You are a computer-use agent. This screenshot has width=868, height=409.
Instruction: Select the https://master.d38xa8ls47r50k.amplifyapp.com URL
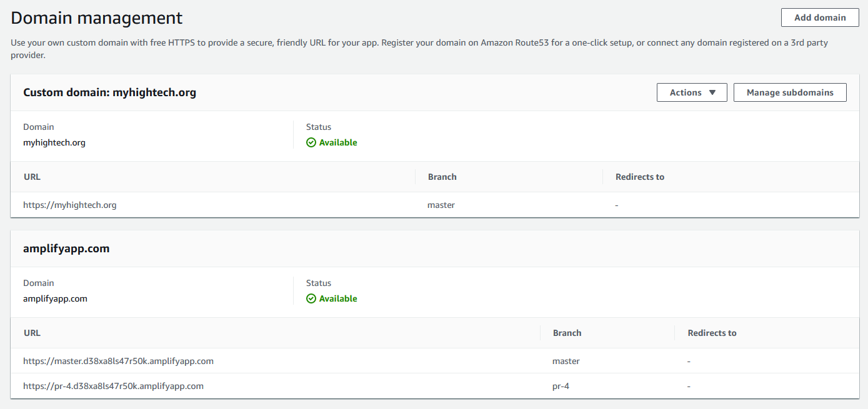[119, 361]
